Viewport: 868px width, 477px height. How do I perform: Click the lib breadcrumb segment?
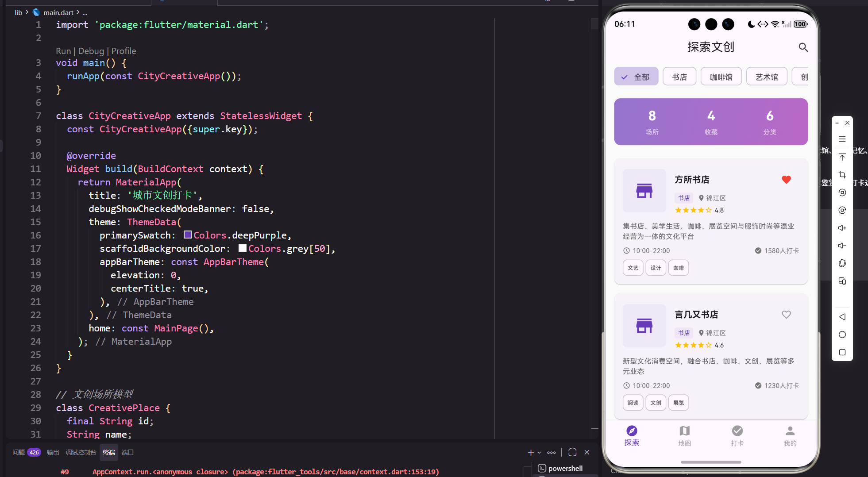18,12
